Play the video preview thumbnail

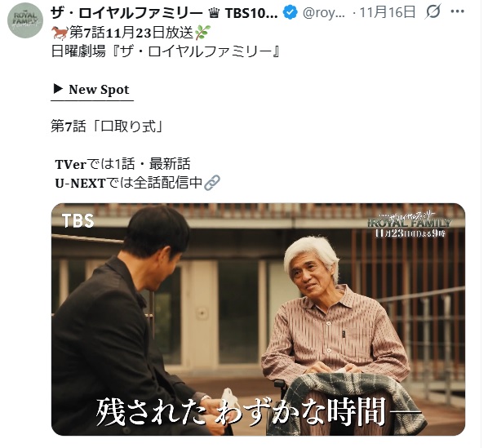pos(258,319)
